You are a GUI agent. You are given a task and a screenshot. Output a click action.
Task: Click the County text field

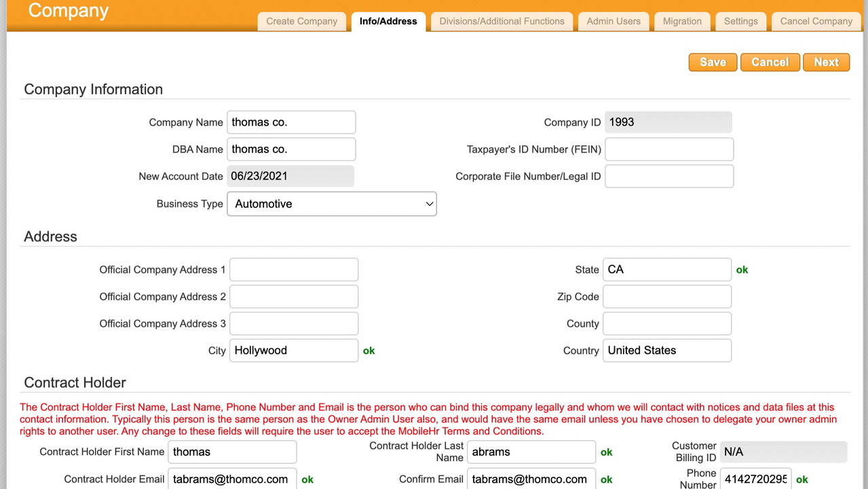(x=666, y=324)
